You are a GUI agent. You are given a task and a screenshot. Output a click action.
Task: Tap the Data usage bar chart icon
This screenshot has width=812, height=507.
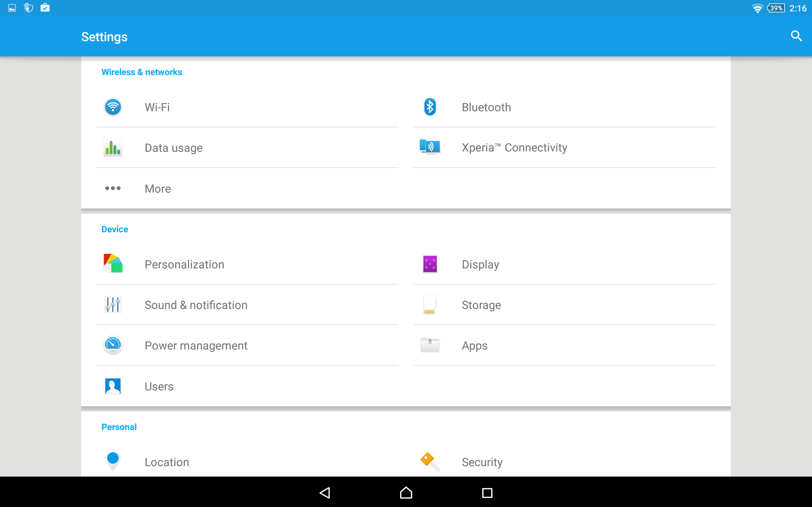point(113,148)
